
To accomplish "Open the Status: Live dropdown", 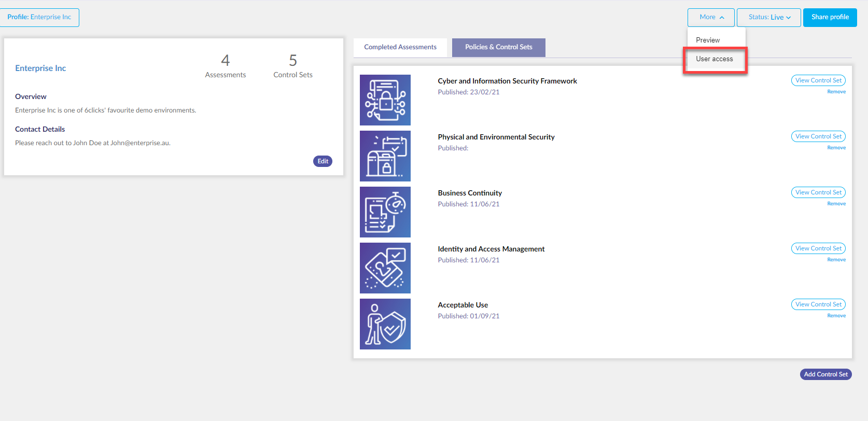I will point(769,17).
